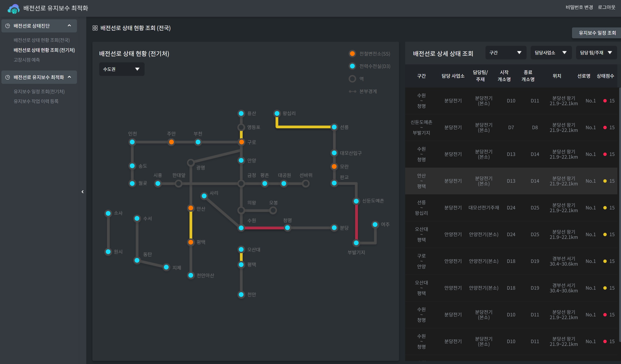This screenshot has height=364, width=621.
Task: Open 유지보수 작업 이력 등록 menu item
Action: (36, 101)
